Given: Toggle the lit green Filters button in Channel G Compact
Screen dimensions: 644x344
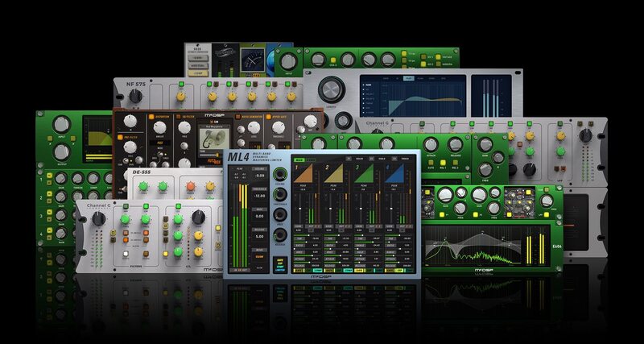Looking at the screenshot, I should click(x=146, y=206).
